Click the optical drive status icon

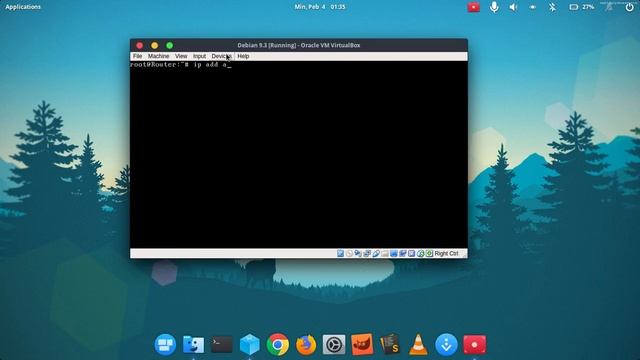point(349,253)
